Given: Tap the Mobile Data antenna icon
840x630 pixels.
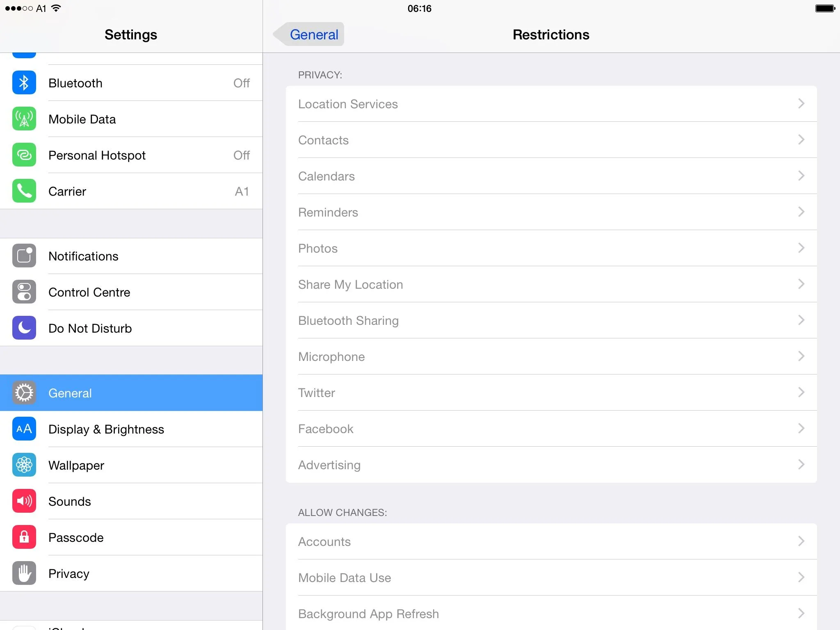Looking at the screenshot, I should click(24, 119).
